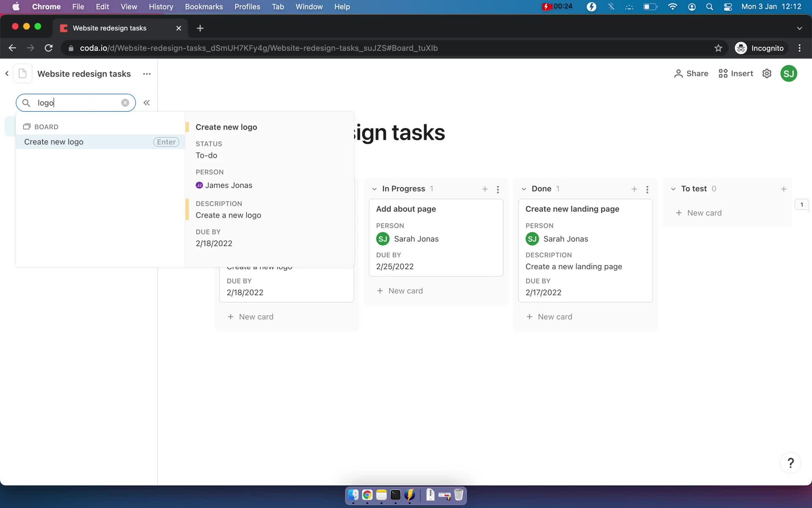The width and height of the screenshot is (812, 508).
Task: Click due date 2/25/2022 on card
Action: (395, 267)
